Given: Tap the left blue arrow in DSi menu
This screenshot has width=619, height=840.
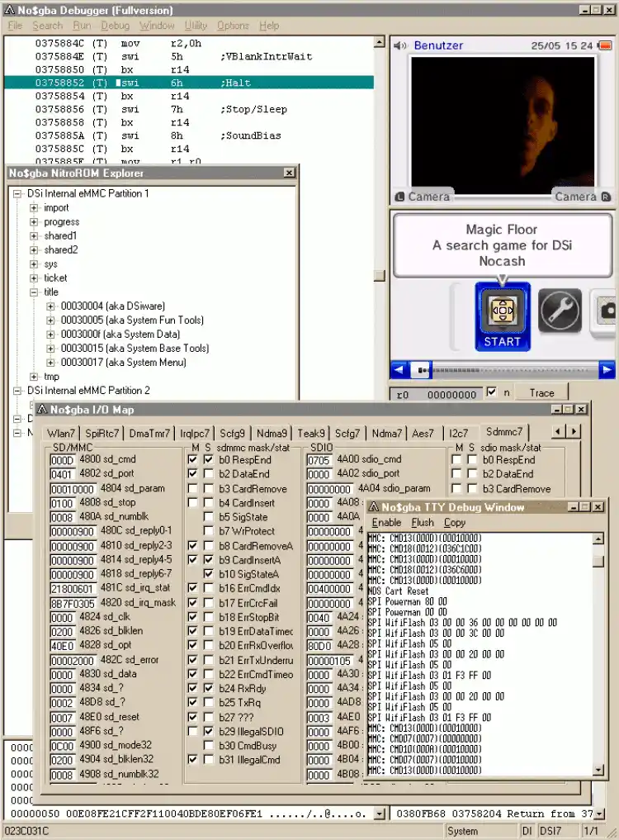Looking at the screenshot, I should [399, 370].
